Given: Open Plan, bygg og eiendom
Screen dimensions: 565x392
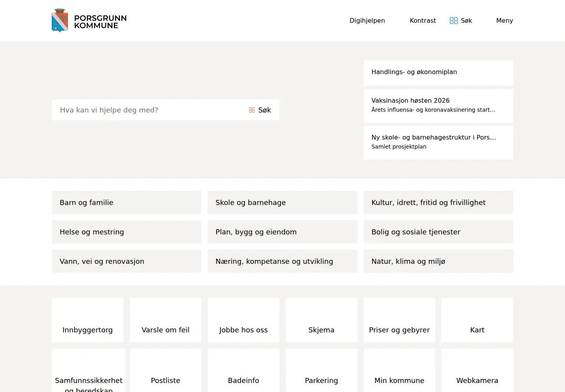Looking at the screenshot, I should pos(282,232).
